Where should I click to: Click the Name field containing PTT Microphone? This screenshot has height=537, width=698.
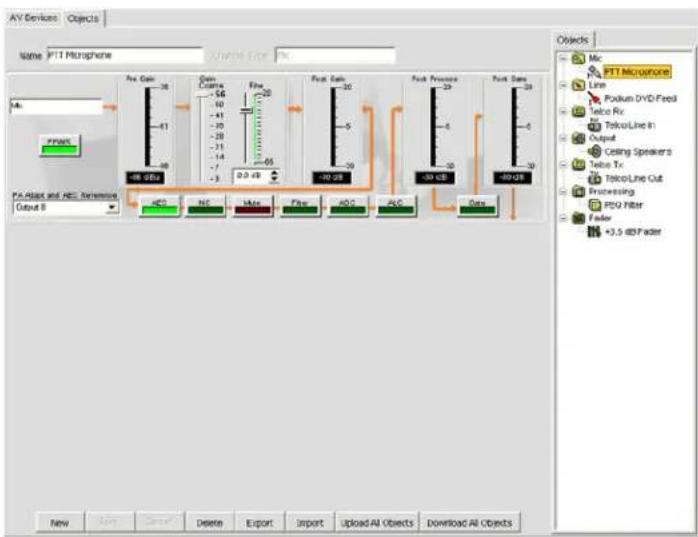[125, 56]
